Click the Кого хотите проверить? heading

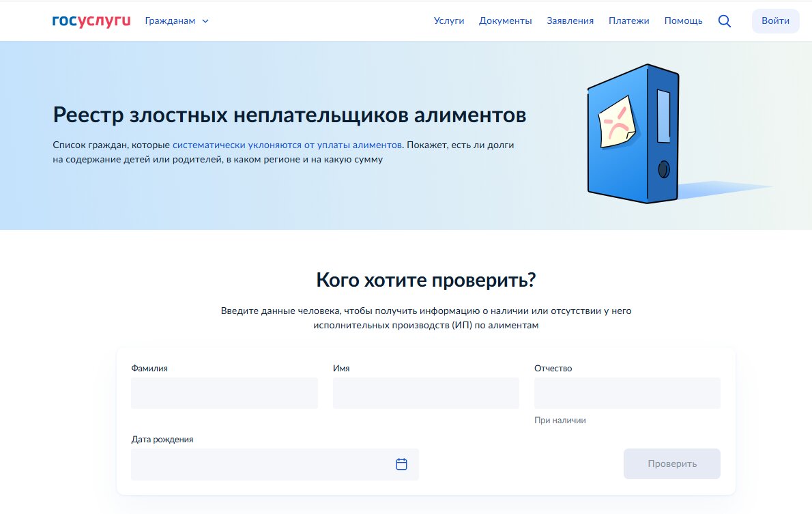pyautogui.click(x=426, y=280)
